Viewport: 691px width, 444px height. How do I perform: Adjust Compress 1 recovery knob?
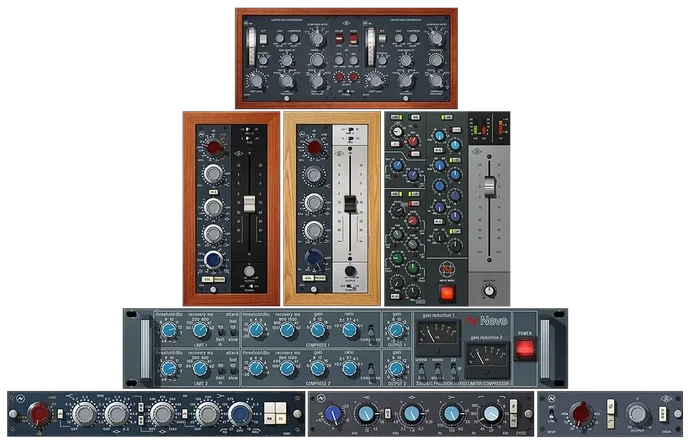click(x=287, y=330)
